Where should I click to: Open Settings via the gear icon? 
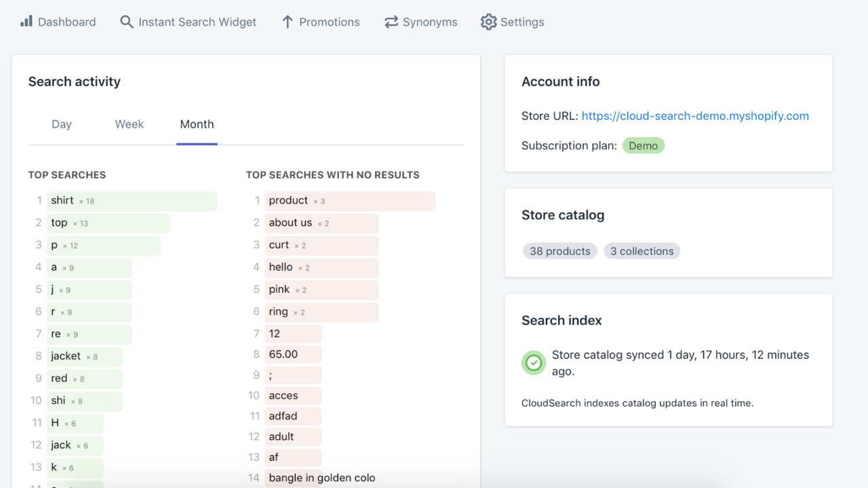(488, 22)
